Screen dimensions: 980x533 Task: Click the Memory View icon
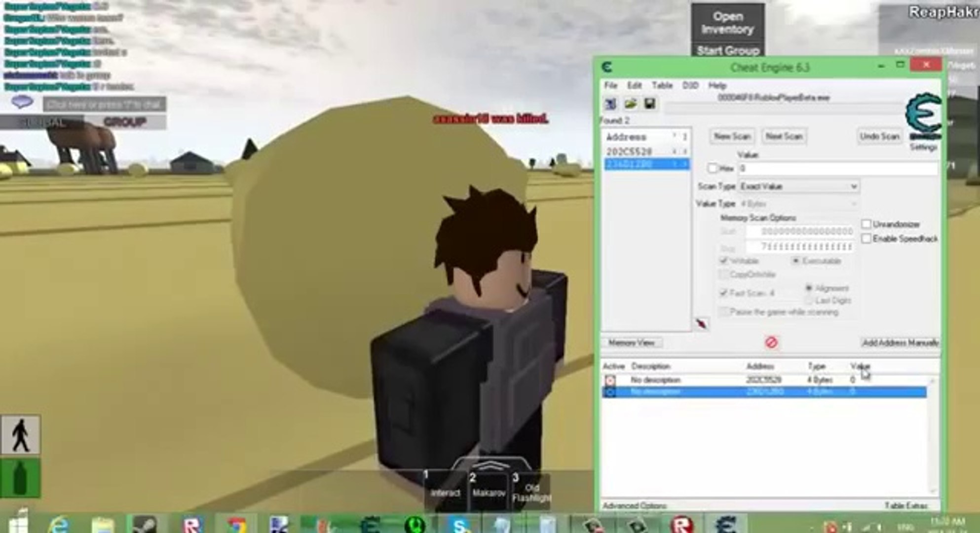(630, 343)
